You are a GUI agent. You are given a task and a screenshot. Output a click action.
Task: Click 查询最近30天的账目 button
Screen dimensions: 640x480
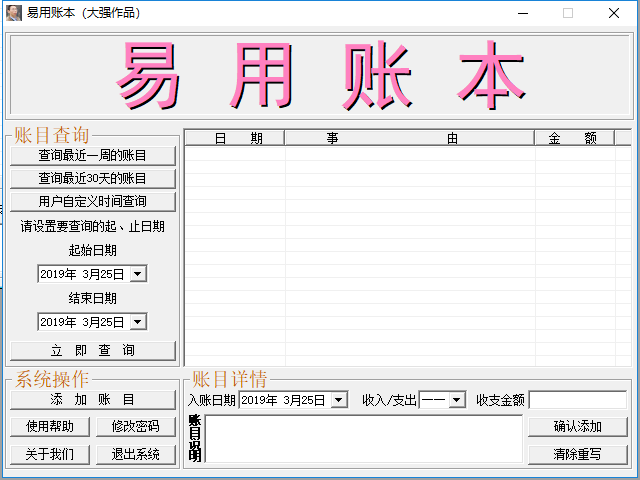92,178
